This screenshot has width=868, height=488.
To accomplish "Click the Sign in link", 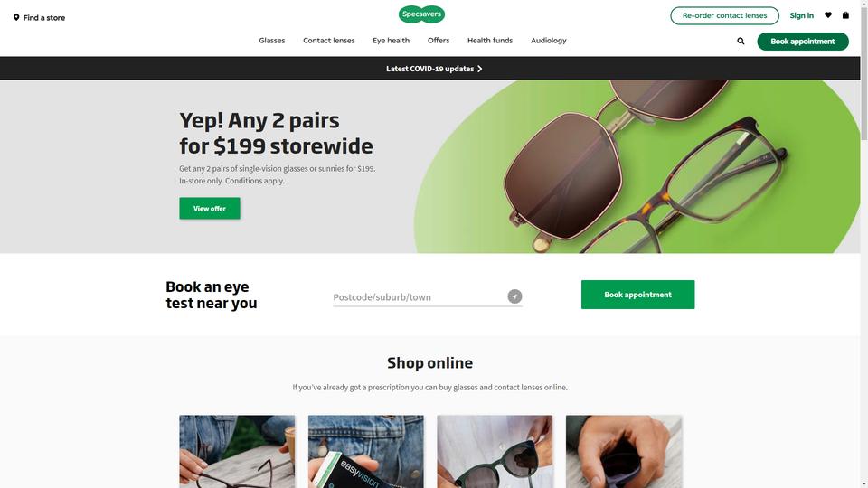I will [x=802, y=15].
